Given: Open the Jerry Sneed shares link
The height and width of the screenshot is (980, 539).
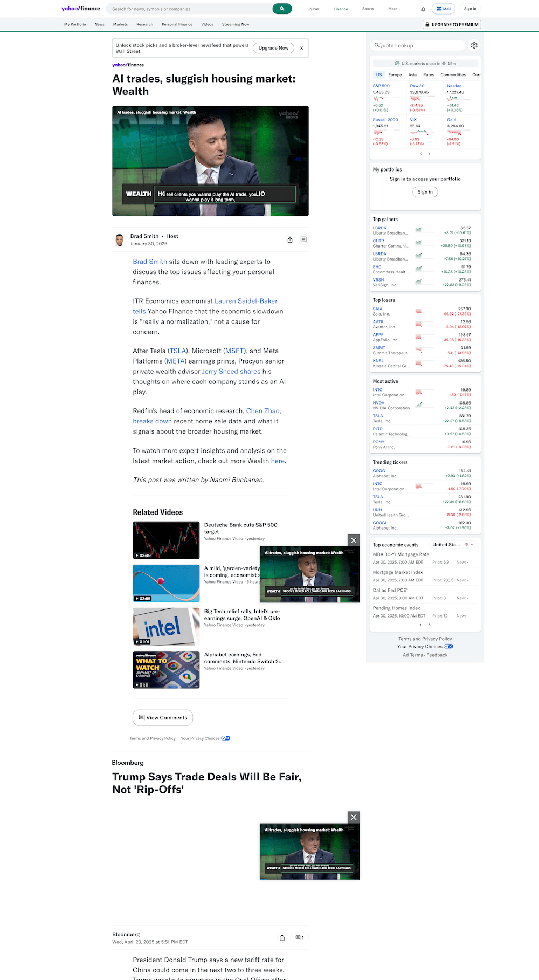Looking at the screenshot, I should (x=231, y=371).
